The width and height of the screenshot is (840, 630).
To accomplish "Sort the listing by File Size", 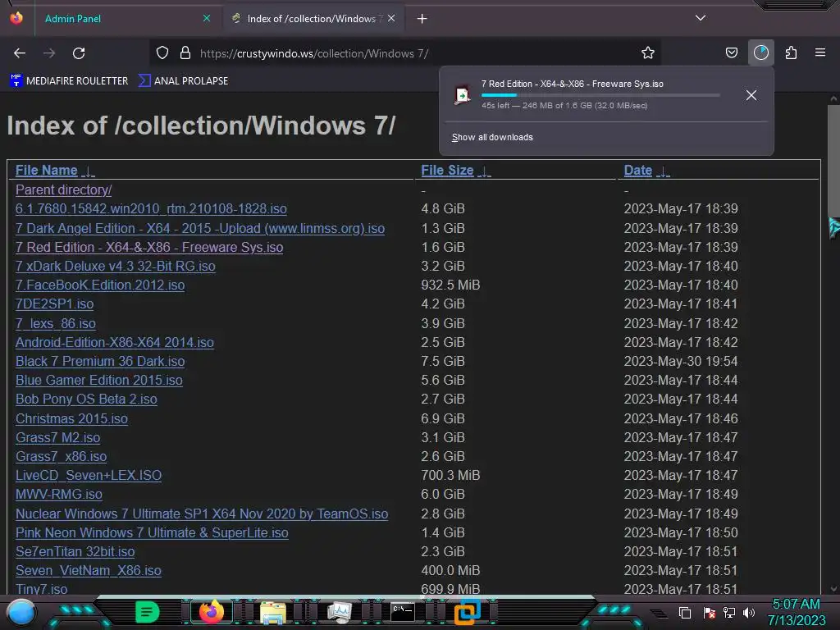I will tap(447, 171).
